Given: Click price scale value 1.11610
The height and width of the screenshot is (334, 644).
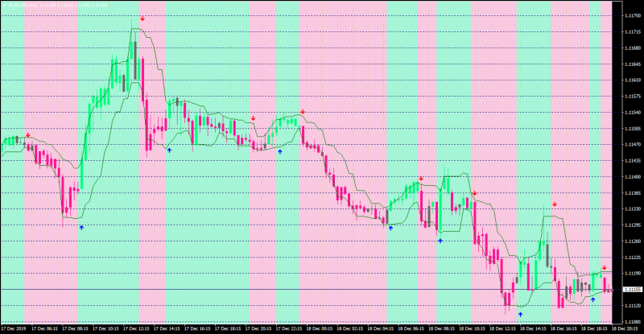Looking at the screenshot, I should 633,80.
